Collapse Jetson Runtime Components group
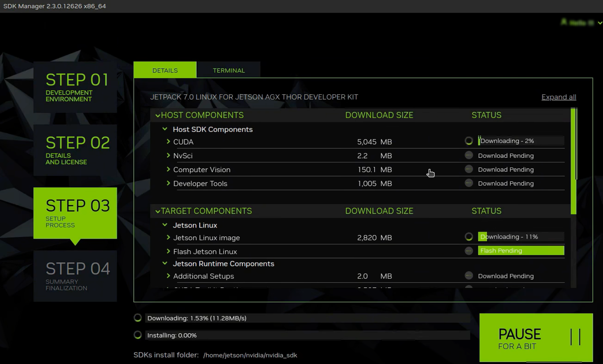 click(165, 264)
